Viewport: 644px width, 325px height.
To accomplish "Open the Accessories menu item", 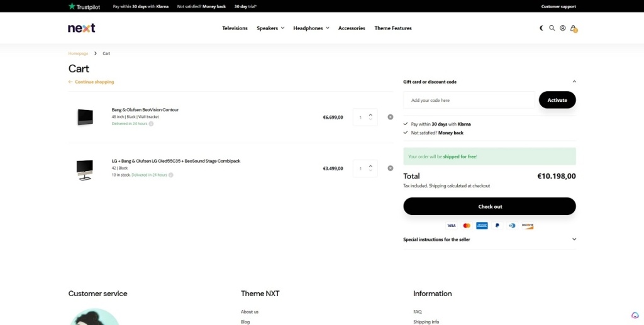I will click(x=352, y=28).
